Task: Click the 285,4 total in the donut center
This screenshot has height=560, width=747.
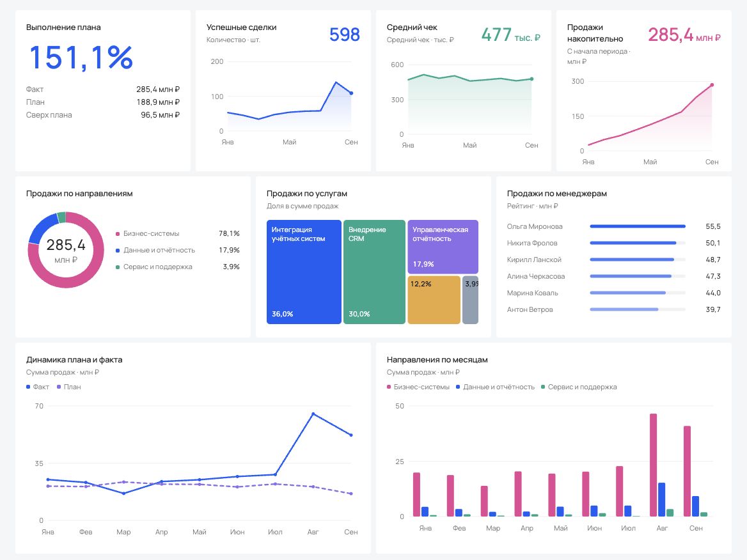Action: pyautogui.click(x=66, y=245)
